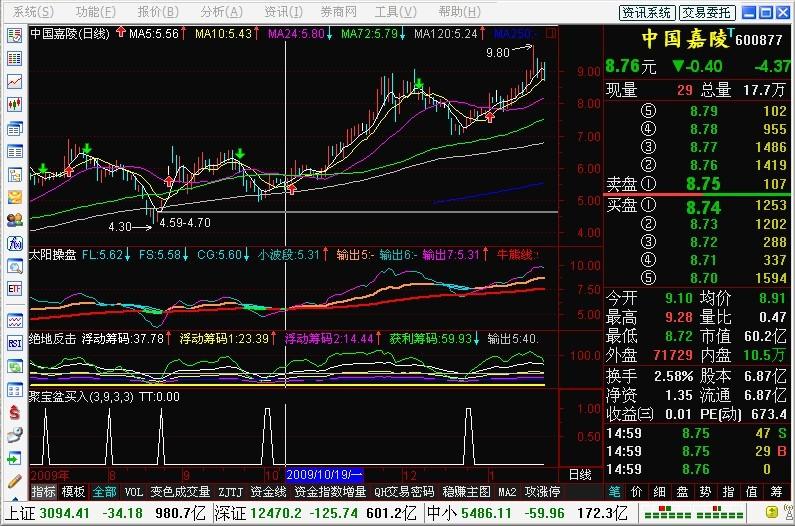
Task: Click the antenna signal icon in status bar
Action: (x=788, y=512)
